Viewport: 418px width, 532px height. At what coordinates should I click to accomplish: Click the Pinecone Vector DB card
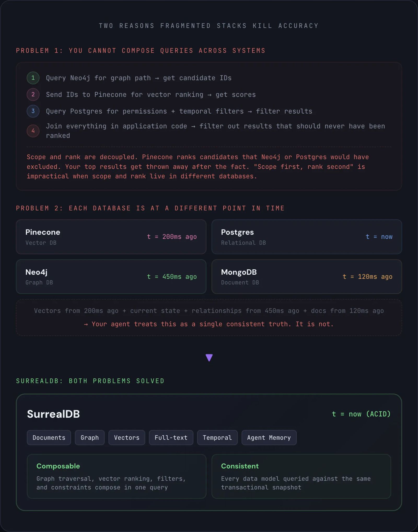point(111,237)
